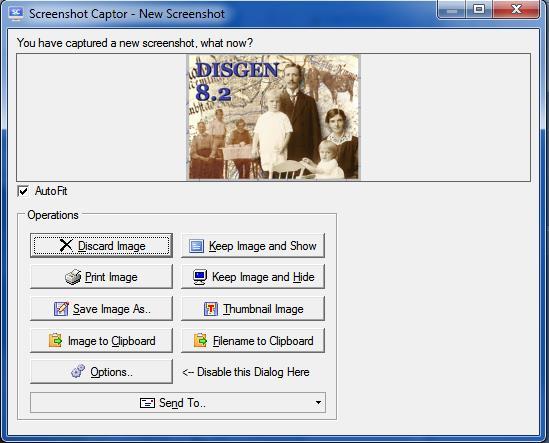Choose Keep Image and Hide
This screenshot has height=443, width=549.
[253, 277]
